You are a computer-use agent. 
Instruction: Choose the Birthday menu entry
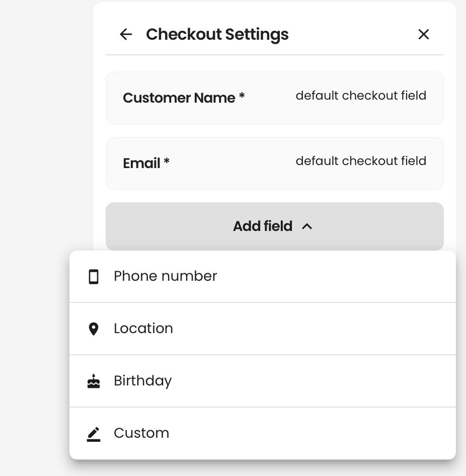pyautogui.click(x=263, y=381)
